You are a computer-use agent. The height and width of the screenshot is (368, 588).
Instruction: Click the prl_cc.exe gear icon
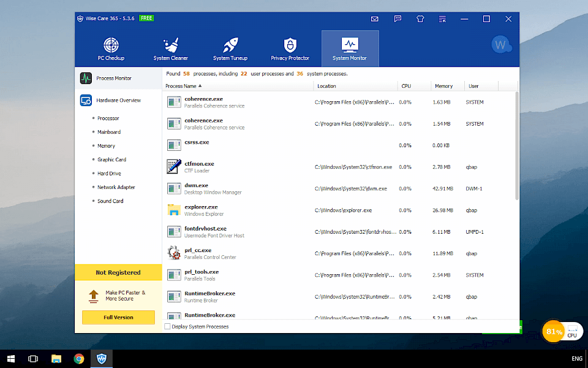click(x=174, y=253)
